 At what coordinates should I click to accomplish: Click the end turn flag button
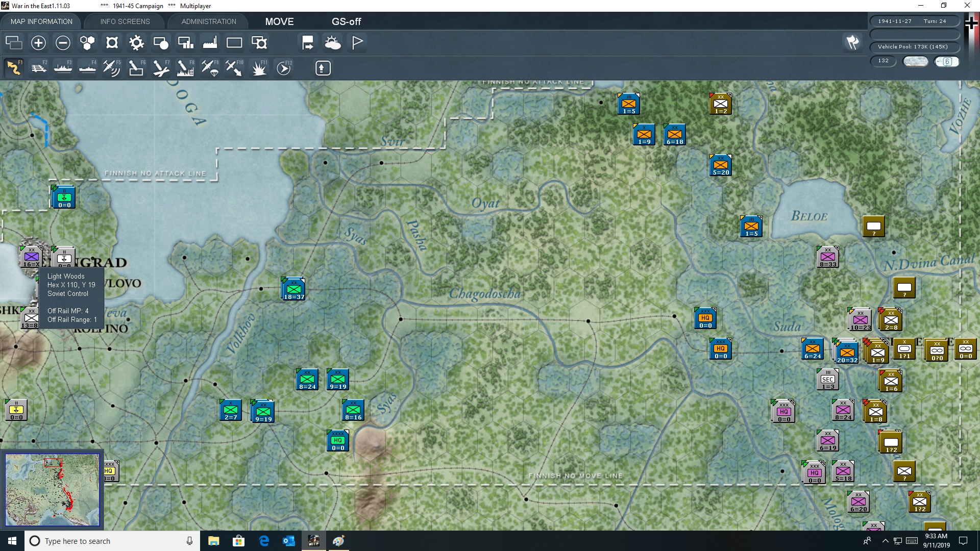click(357, 43)
